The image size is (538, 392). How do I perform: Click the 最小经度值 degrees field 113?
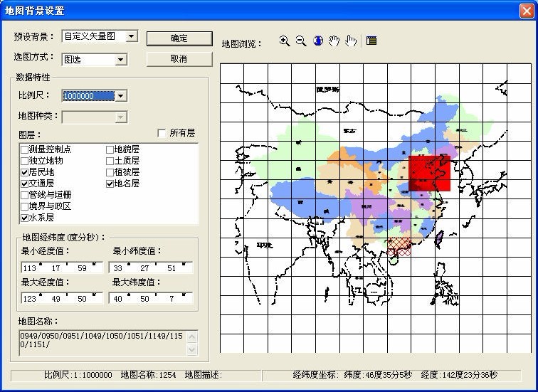[x=30, y=267]
